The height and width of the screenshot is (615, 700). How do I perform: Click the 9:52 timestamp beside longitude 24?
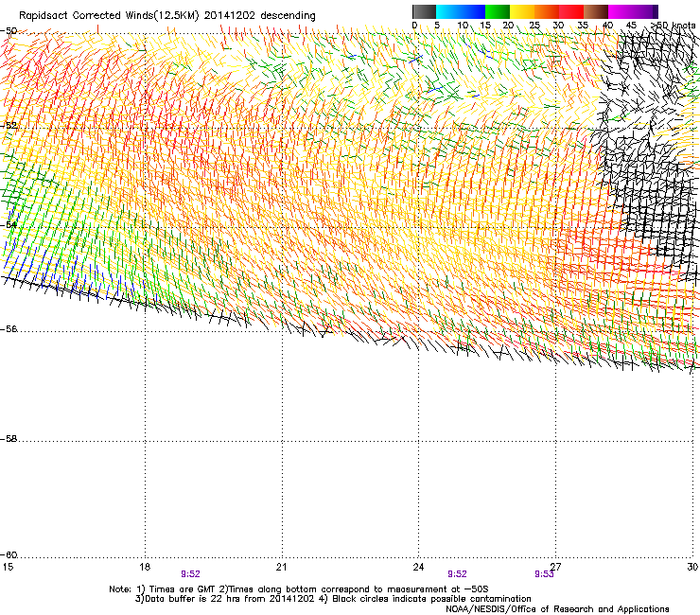tap(457, 574)
